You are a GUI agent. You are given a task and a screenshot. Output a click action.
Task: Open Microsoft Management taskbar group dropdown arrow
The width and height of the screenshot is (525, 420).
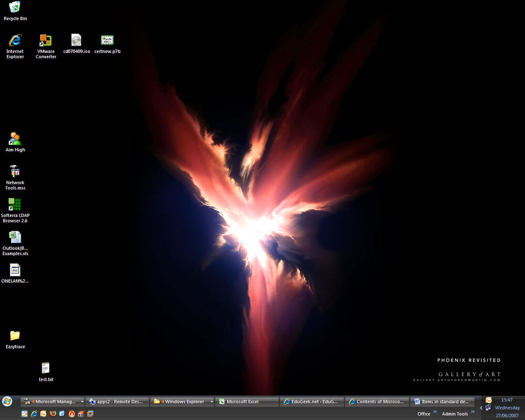click(82, 402)
